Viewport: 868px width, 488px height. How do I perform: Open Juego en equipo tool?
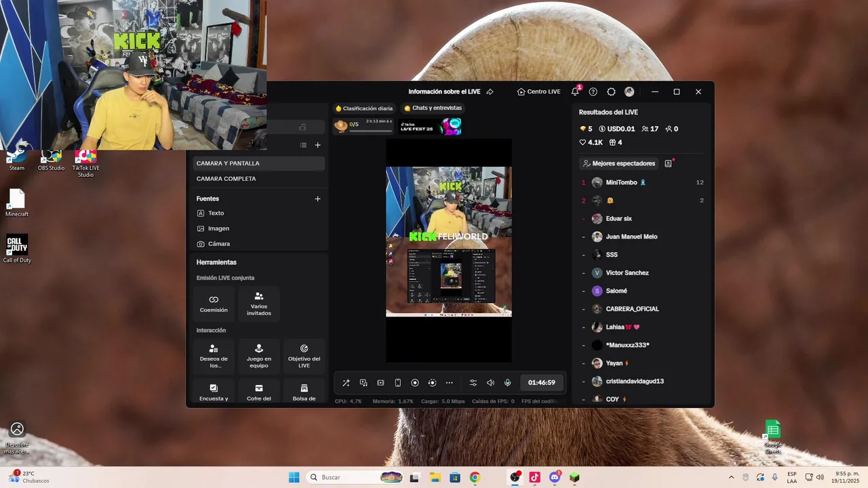coord(259,357)
